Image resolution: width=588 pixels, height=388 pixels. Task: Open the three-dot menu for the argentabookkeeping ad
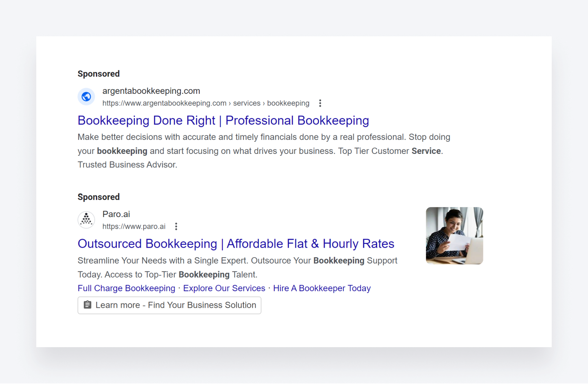point(320,103)
